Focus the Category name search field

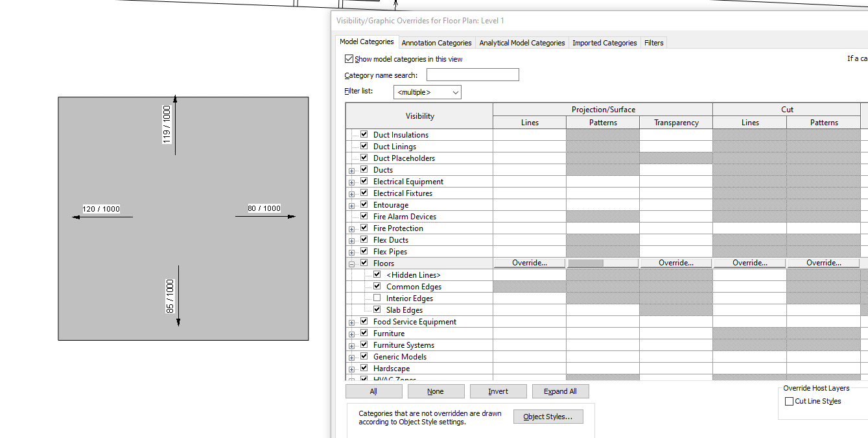[x=473, y=75]
